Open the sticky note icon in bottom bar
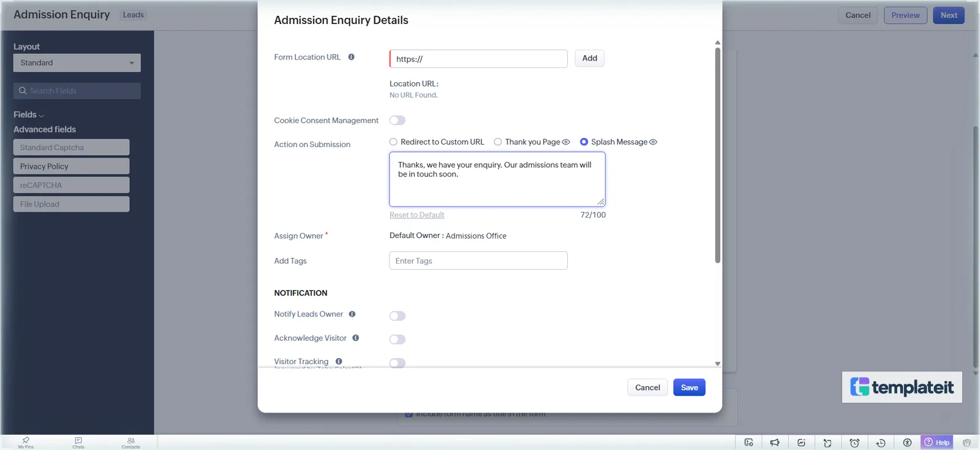The width and height of the screenshot is (980, 450). pos(827,443)
